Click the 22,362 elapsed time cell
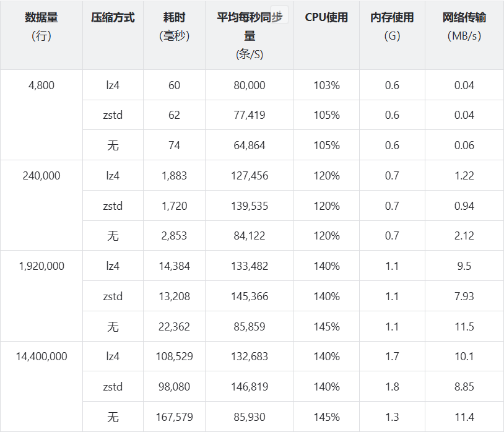Screen dimensions: 504x432 tap(174, 327)
